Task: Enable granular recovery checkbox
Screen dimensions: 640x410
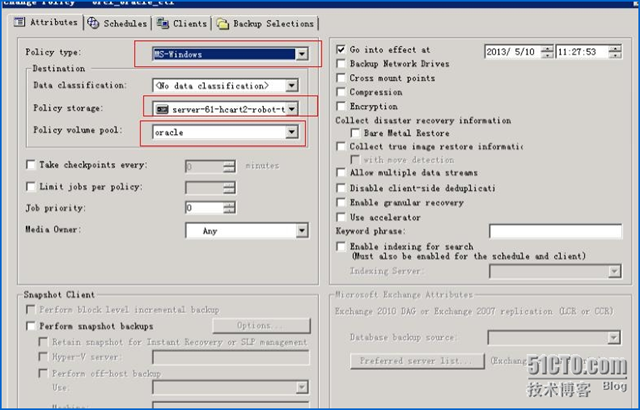Action: tap(341, 202)
